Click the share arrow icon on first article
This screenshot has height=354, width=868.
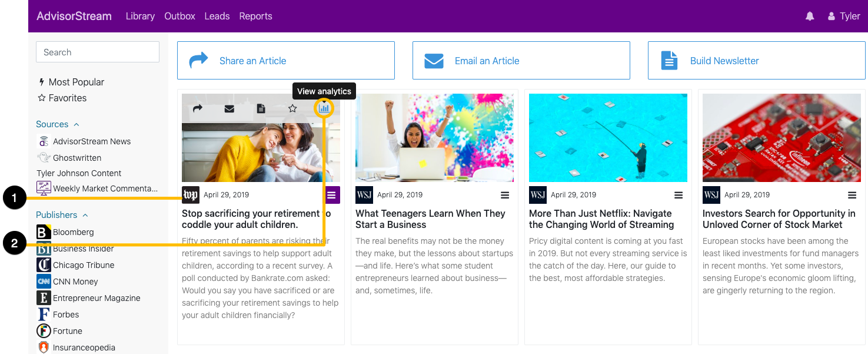(198, 108)
